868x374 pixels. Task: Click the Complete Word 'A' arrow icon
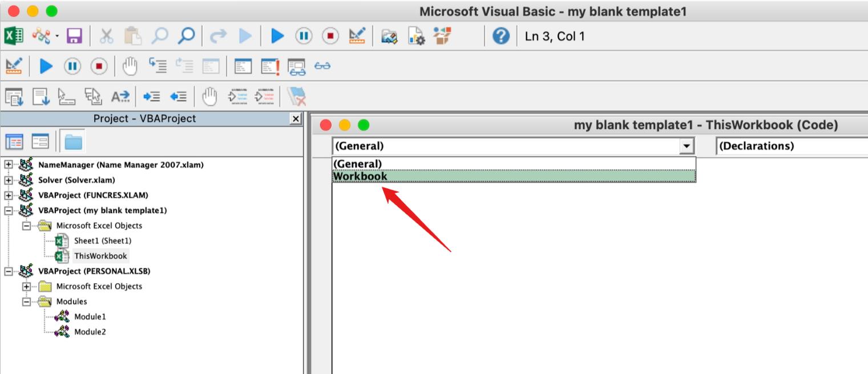[120, 96]
